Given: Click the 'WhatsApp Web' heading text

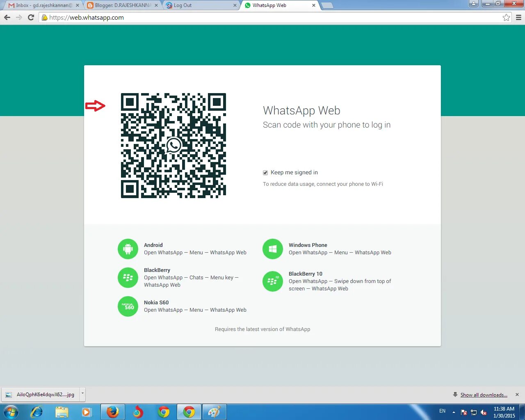Looking at the screenshot, I should coord(301,111).
